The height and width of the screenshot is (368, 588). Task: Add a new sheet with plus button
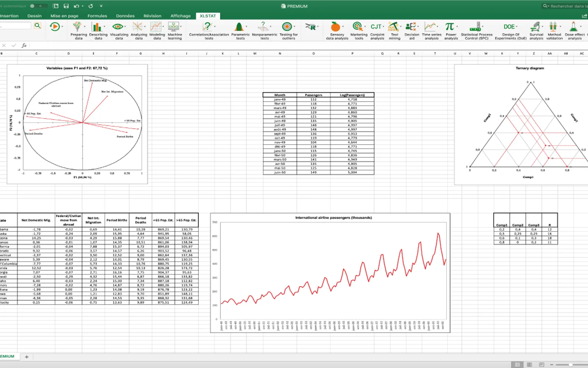tap(26, 357)
